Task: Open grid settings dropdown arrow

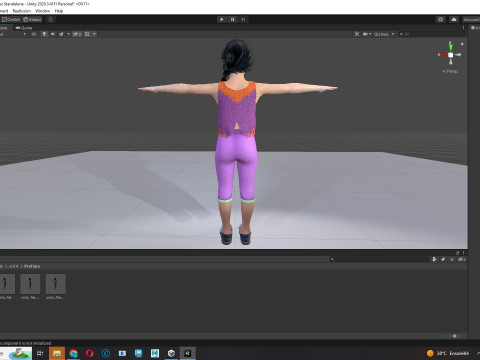Action: click(94, 34)
